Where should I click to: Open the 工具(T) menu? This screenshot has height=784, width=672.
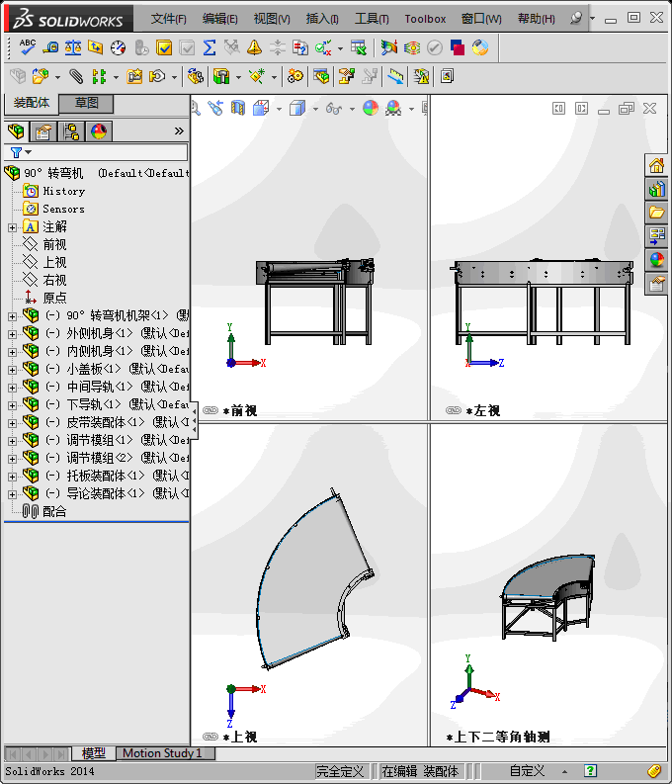click(372, 19)
